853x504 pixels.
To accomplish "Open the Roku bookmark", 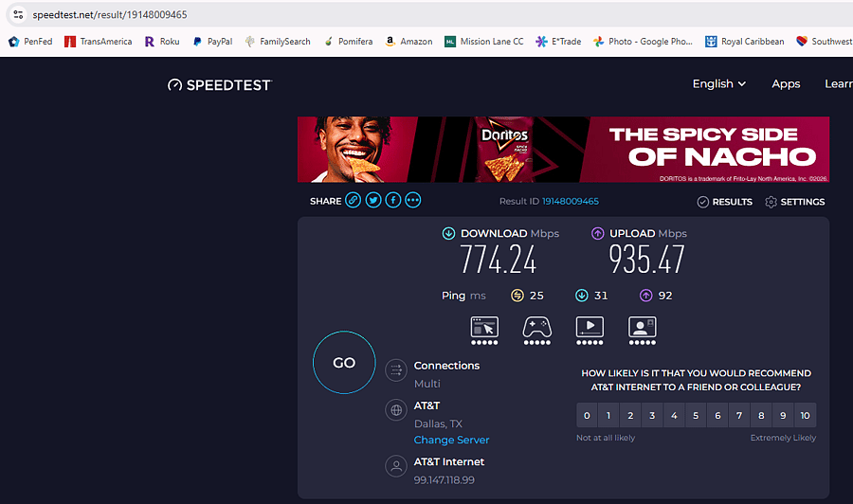I will click(161, 42).
